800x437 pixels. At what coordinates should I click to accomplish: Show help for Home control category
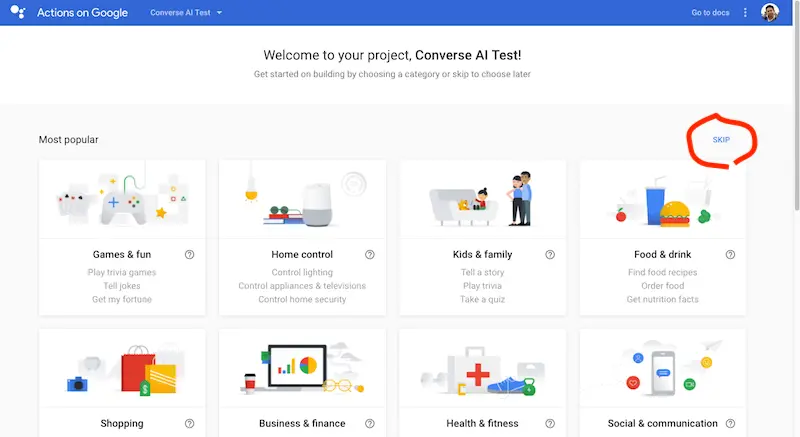point(369,254)
